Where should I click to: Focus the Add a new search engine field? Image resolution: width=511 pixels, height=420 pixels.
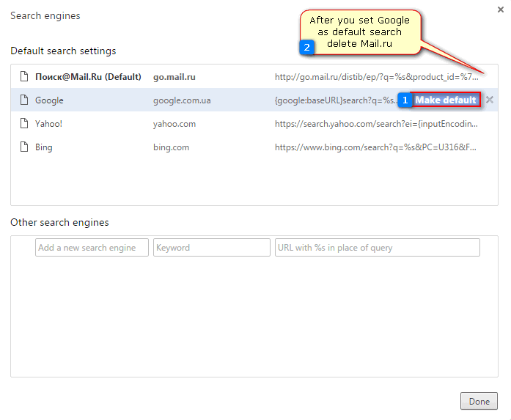click(x=92, y=247)
